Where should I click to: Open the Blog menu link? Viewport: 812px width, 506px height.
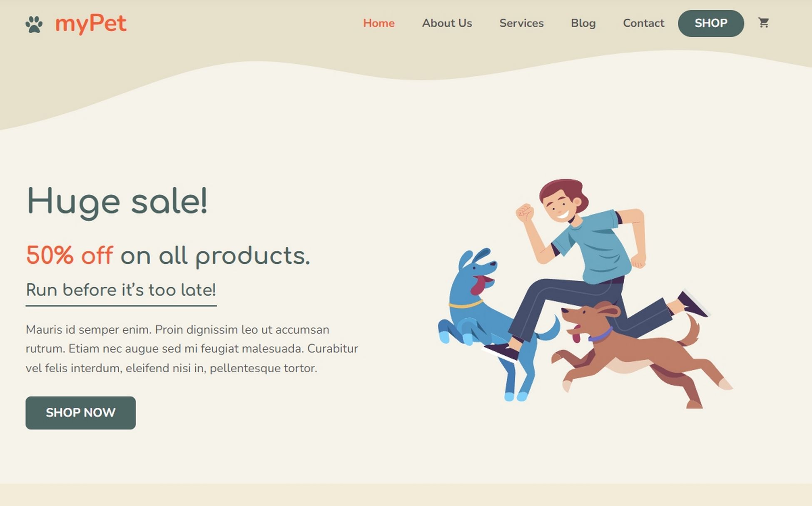coord(583,23)
